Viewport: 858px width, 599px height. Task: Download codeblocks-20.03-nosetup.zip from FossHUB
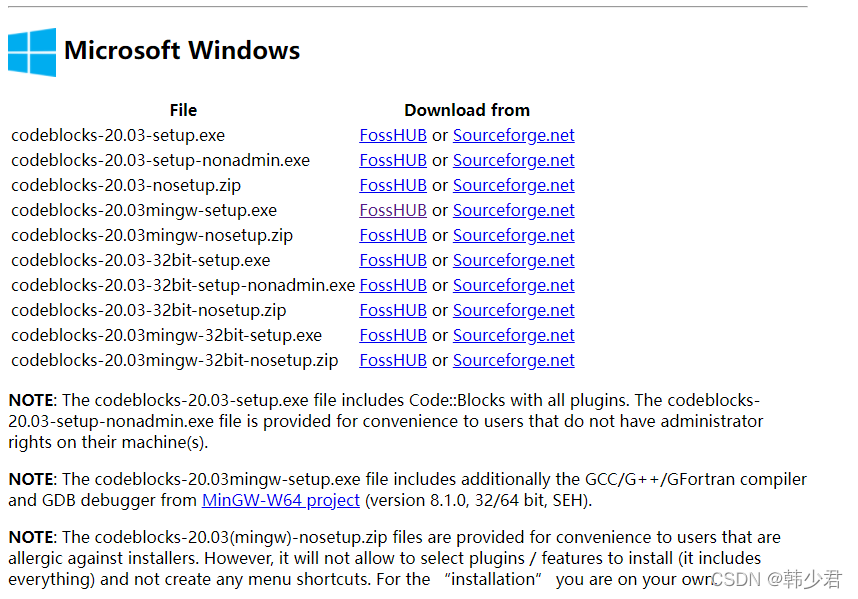(393, 185)
